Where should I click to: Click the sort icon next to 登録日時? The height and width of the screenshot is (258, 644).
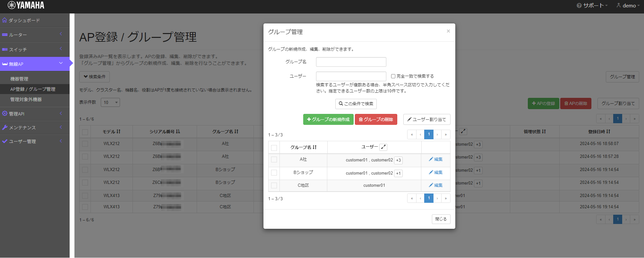(608, 132)
